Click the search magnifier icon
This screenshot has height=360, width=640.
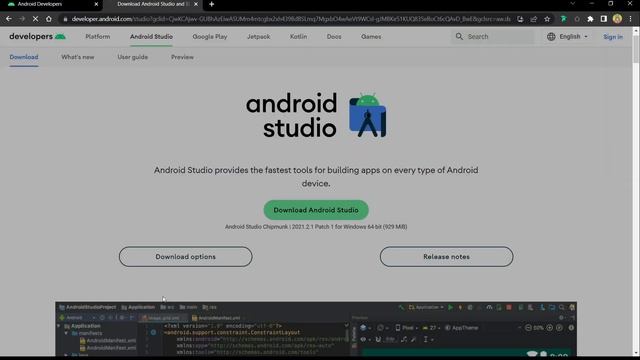459,36
